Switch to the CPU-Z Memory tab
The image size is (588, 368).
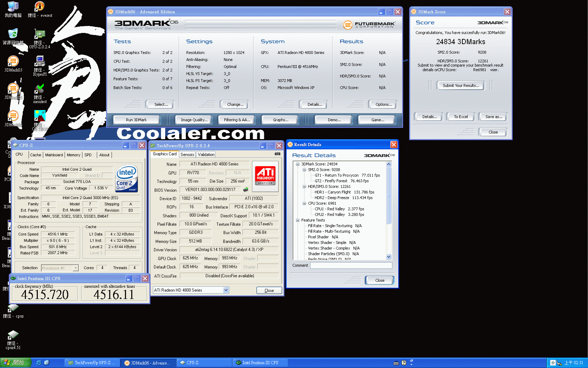73,155
